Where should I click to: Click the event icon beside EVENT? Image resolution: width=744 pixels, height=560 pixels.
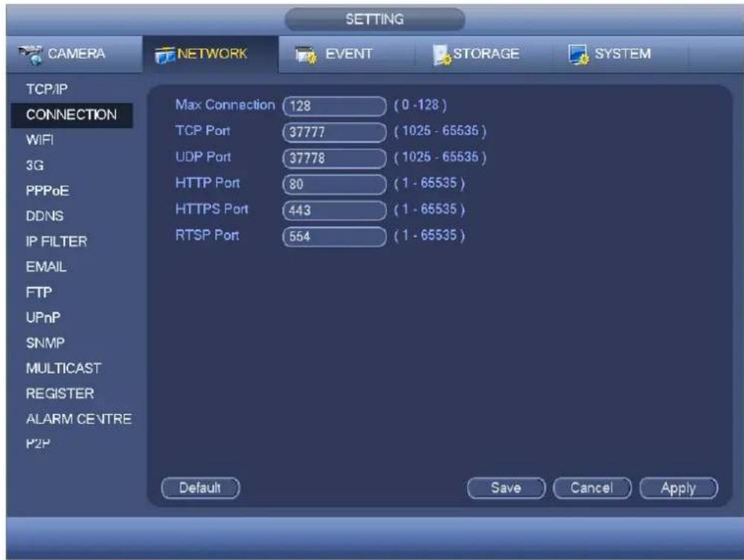306,55
